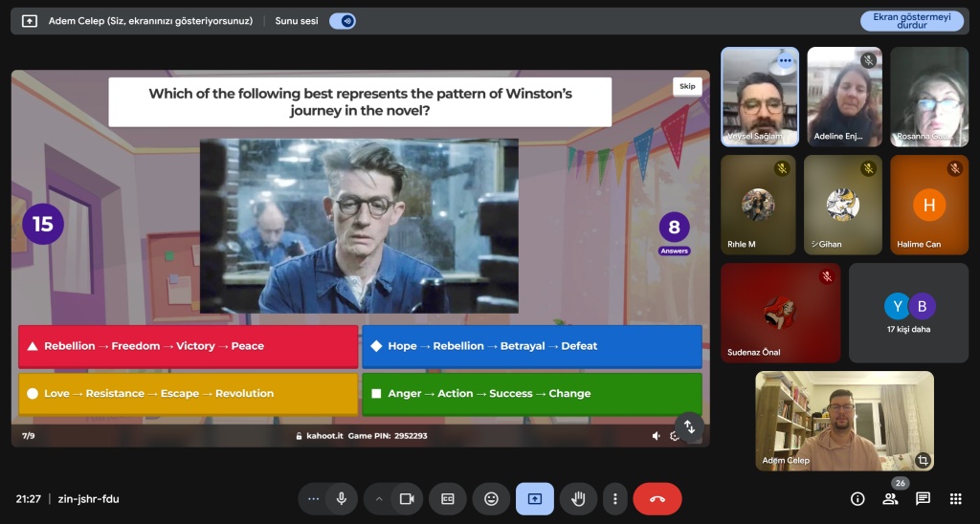The width and height of the screenshot is (980, 524).
Task: Open the chat panel
Action: (x=923, y=499)
